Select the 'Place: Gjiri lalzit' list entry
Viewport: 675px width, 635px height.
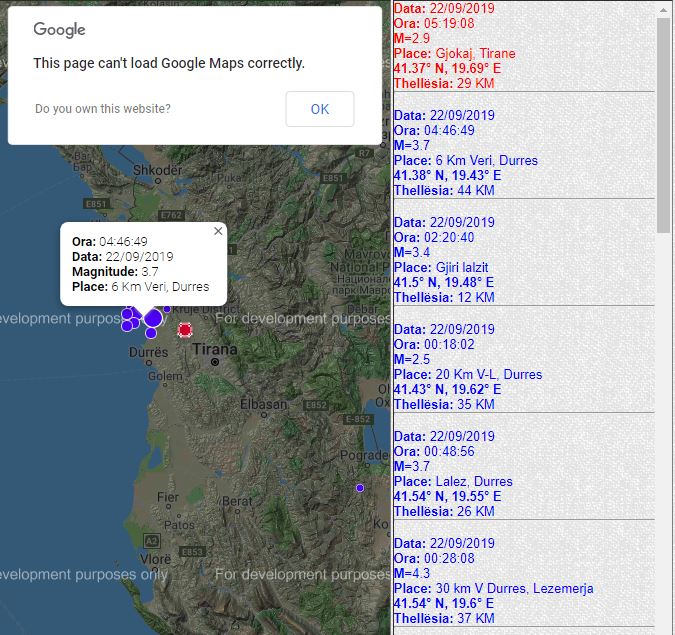coord(441,267)
